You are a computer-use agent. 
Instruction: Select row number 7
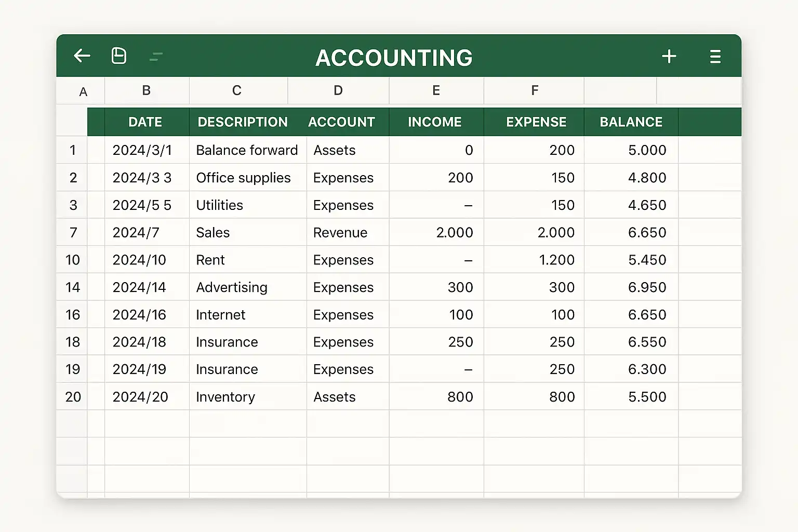click(73, 232)
